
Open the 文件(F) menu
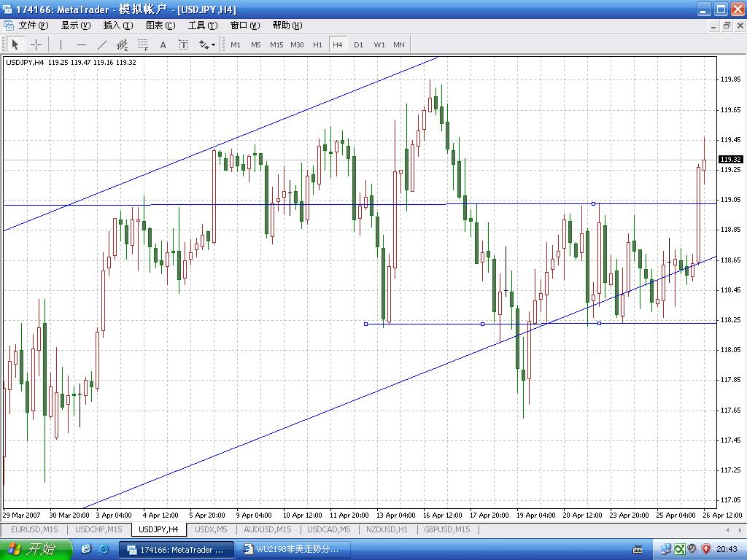34,26
